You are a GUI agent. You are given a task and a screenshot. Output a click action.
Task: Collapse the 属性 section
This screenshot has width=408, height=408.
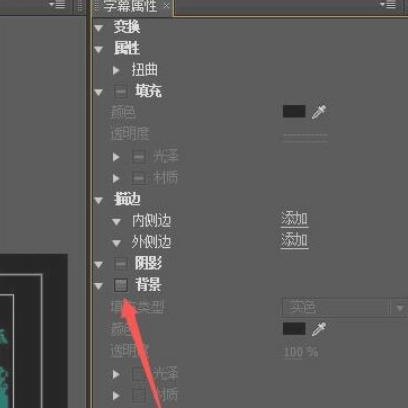coord(99,50)
